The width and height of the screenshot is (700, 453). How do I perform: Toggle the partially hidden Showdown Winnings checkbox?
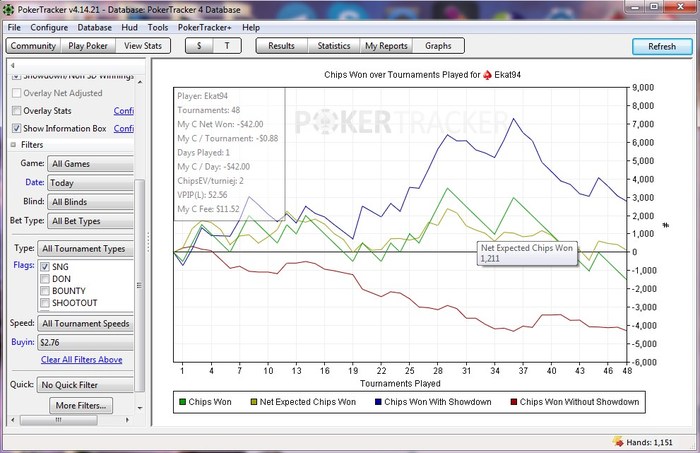tap(17, 77)
